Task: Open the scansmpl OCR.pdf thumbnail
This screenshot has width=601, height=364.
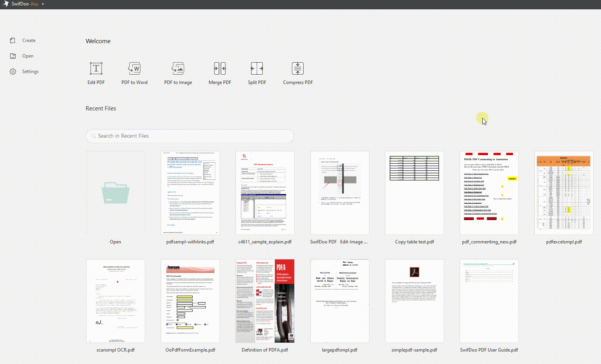Action: point(116,301)
